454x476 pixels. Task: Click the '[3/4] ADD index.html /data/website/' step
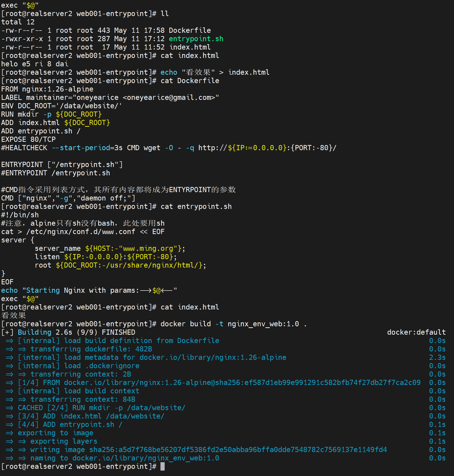[91, 416]
